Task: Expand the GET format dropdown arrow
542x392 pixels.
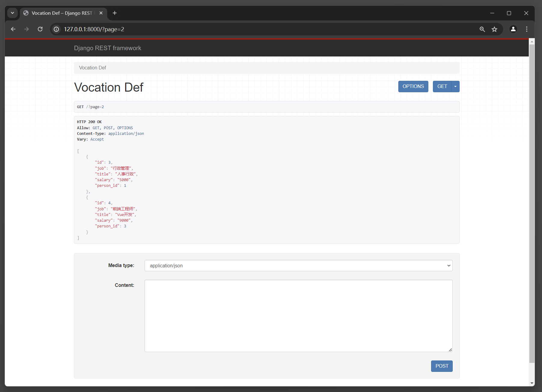Action: pyautogui.click(x=455, y=87)
